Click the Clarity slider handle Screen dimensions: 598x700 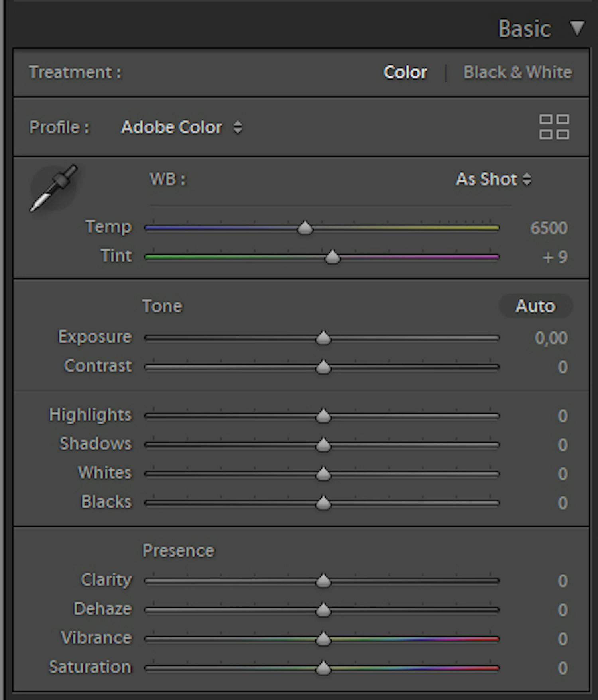[x=323, y=581]
